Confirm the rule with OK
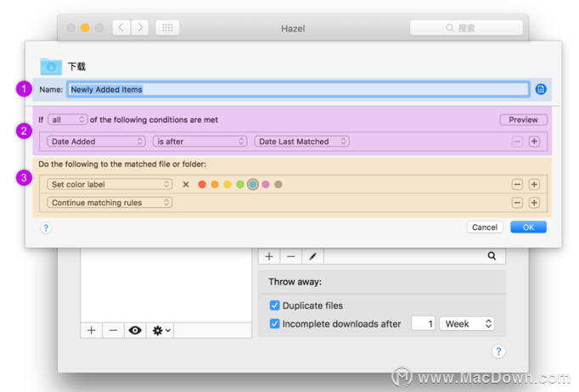The height and width of the screenshot is (392, 579). [x=528, y=227]
